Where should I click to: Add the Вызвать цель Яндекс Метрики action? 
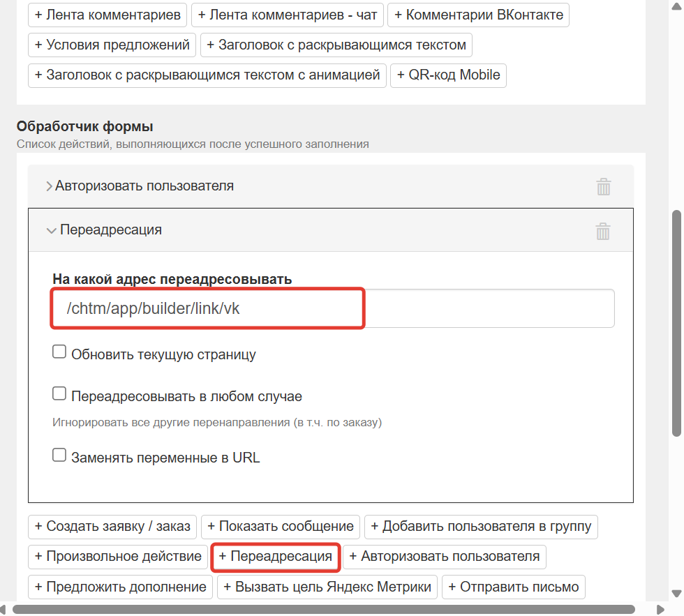tap(327, 587)
